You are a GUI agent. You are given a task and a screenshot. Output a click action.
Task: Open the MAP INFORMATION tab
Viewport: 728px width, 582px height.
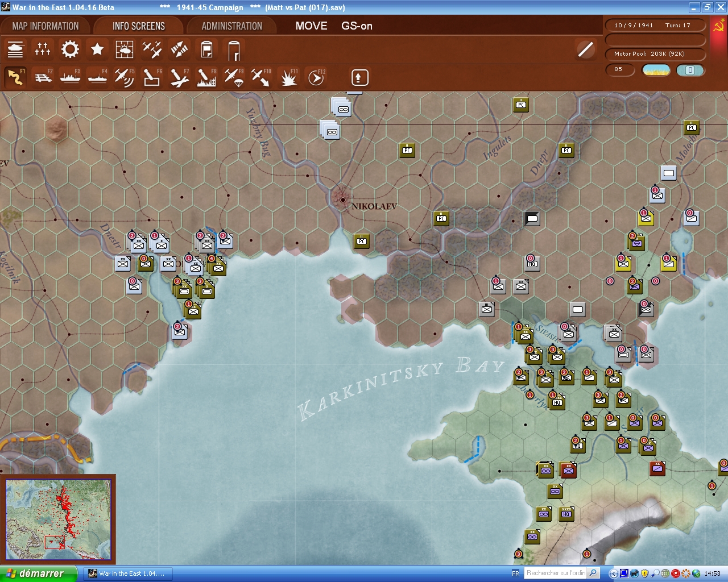pyautogui.click(x=45, y=26)
